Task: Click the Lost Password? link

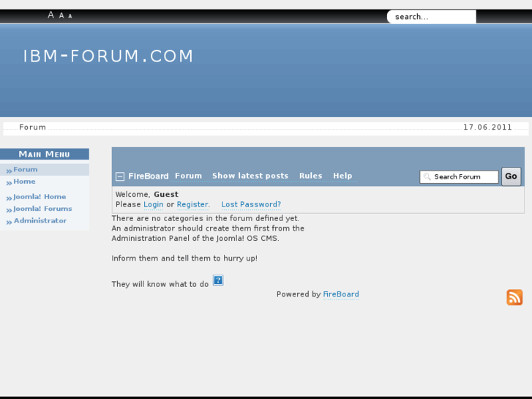Action: pos(251,204)
